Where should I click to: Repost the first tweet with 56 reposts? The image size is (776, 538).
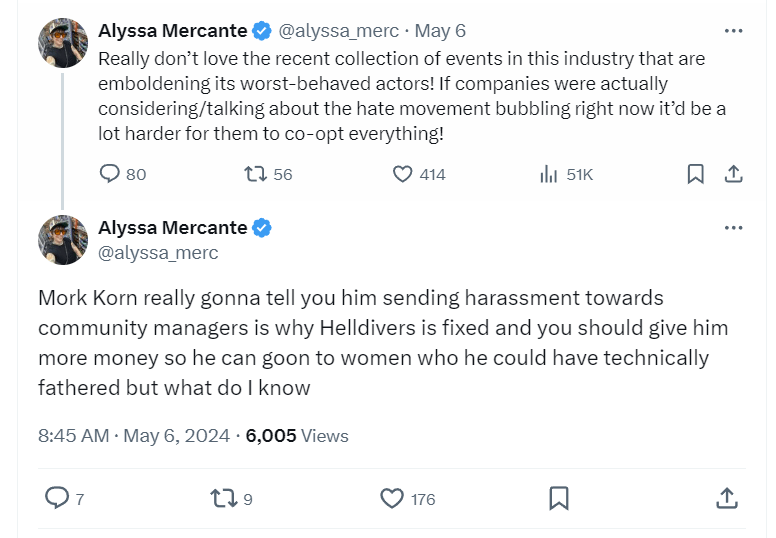click(257, 174)
